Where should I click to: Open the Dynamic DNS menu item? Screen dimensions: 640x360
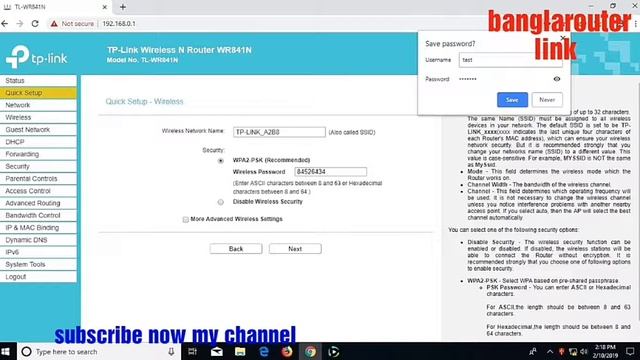tap(38, 240)
